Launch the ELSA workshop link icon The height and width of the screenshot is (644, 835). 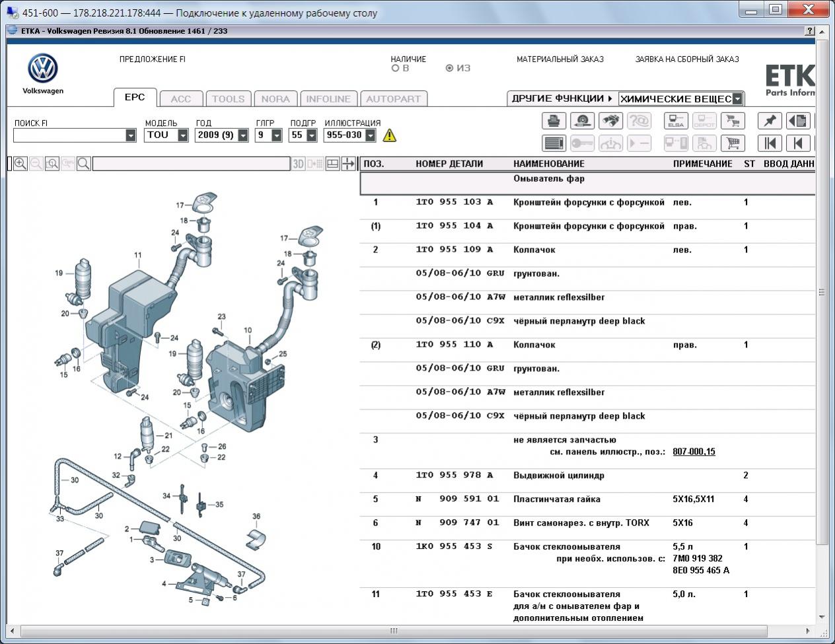(676, 121)
